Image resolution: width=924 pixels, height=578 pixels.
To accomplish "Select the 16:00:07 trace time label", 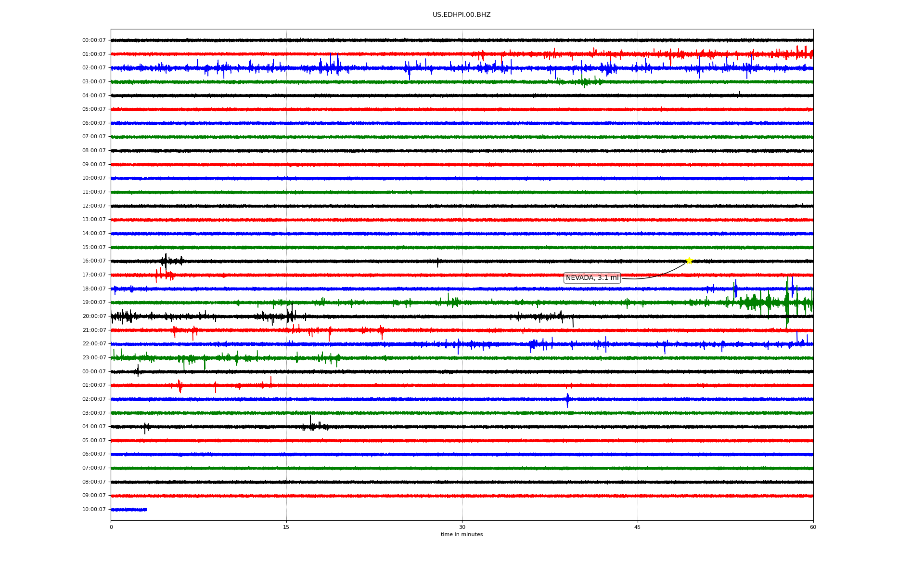I will [x=94, y=261].
